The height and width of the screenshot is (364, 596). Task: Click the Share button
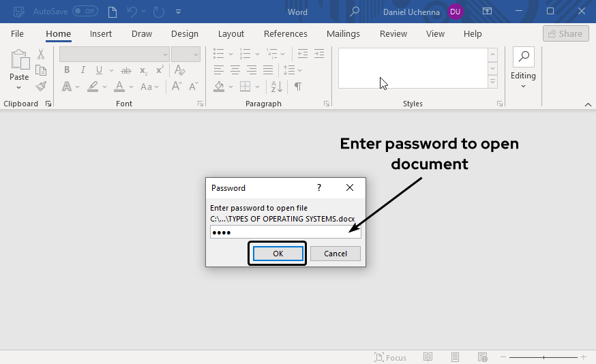point(565,34)
